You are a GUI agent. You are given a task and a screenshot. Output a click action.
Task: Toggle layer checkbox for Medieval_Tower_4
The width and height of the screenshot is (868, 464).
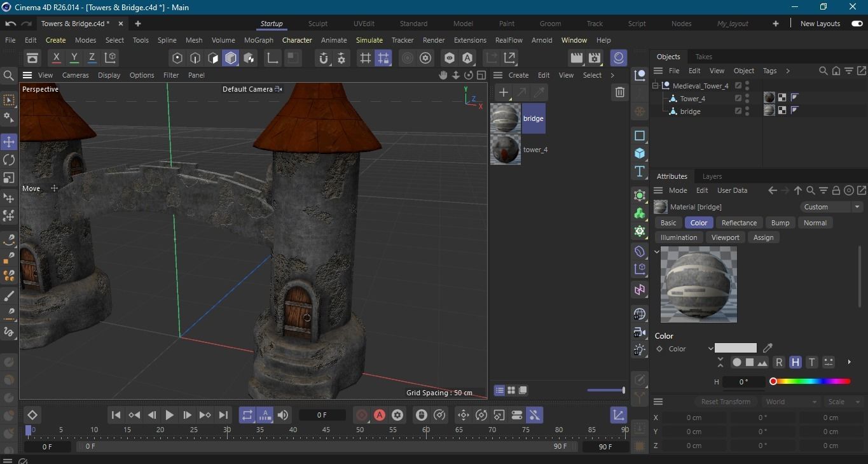point(738,85)
